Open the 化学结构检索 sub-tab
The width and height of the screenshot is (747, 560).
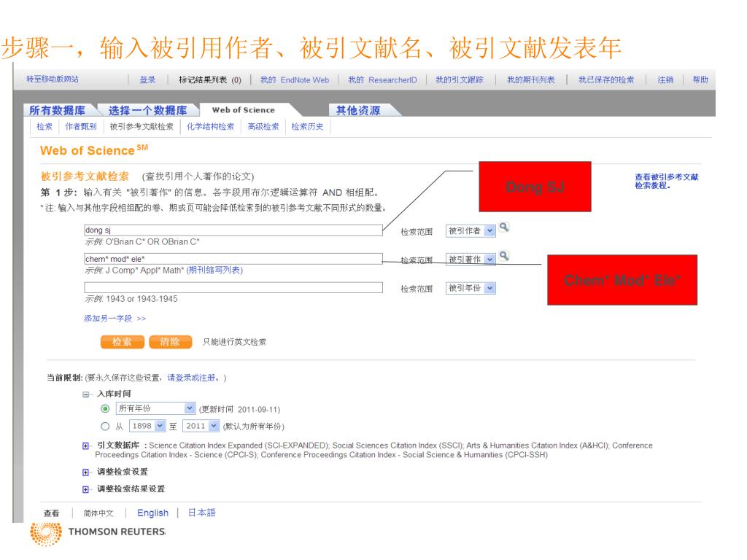click(211, 127)
